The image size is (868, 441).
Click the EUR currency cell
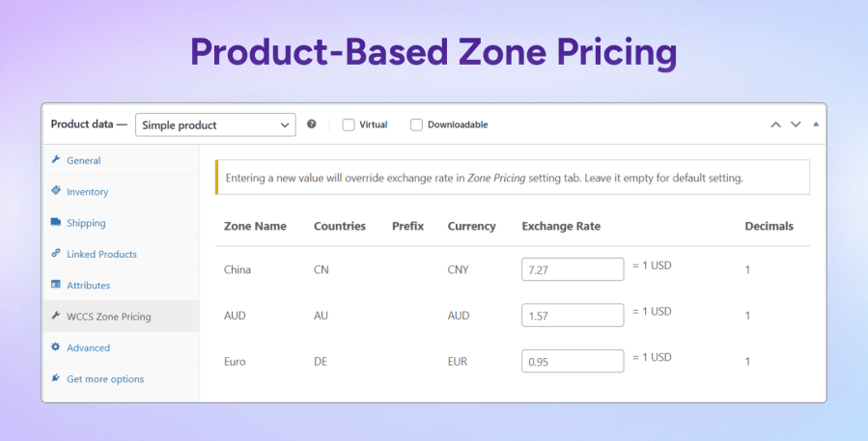(458, 361)
